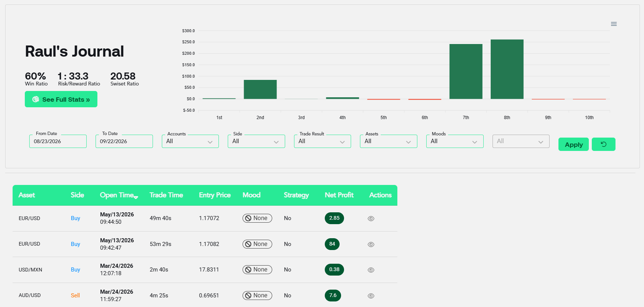The image size is (644, 307).
Task: Apply the selected filters
Action: click(573, 144)
